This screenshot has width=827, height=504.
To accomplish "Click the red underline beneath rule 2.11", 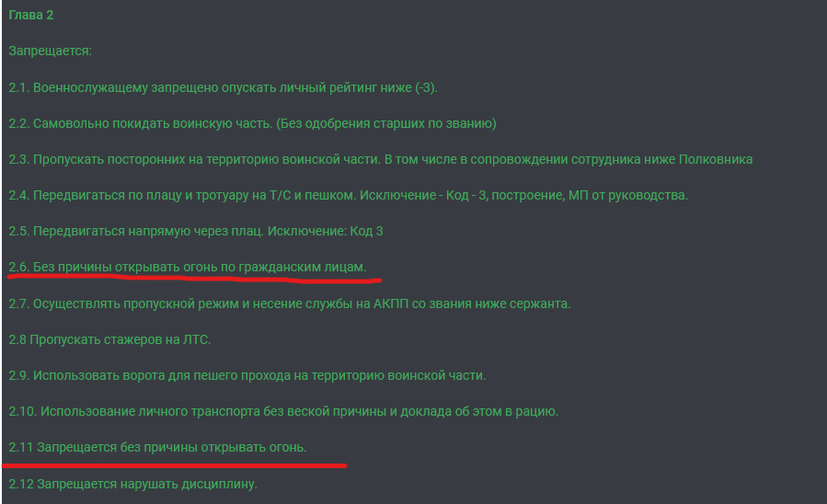I will [174, 465].
